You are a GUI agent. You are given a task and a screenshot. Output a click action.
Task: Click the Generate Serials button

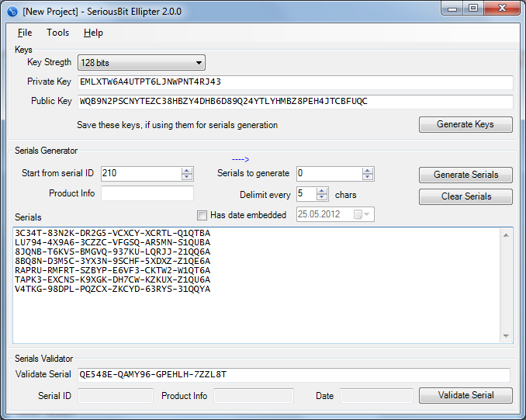click(x=465, y=175)
